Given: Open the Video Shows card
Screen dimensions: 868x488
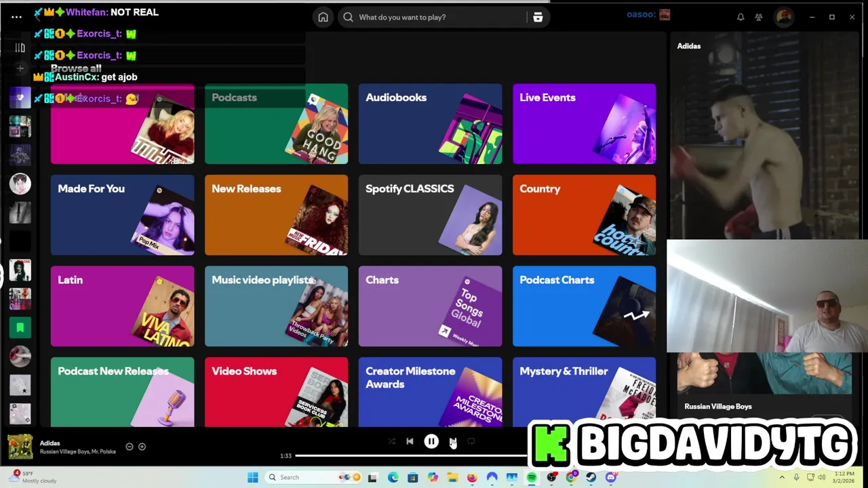Looking at the screenshot, I should (x=276, y=392).
